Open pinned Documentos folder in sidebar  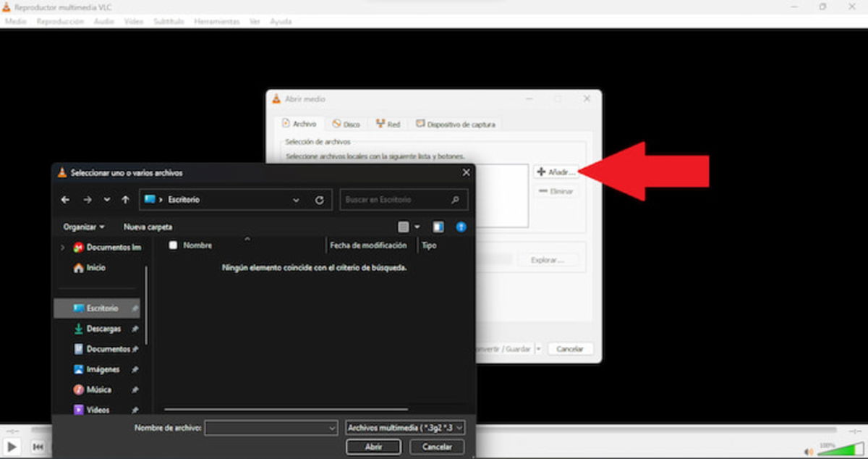click(x=102, y=349)
